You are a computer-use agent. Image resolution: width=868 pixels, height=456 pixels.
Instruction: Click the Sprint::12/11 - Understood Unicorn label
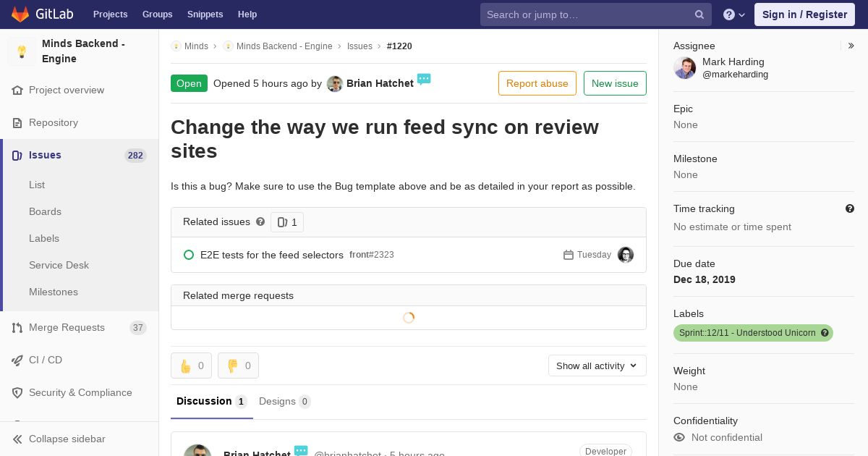tap(753, 333)
